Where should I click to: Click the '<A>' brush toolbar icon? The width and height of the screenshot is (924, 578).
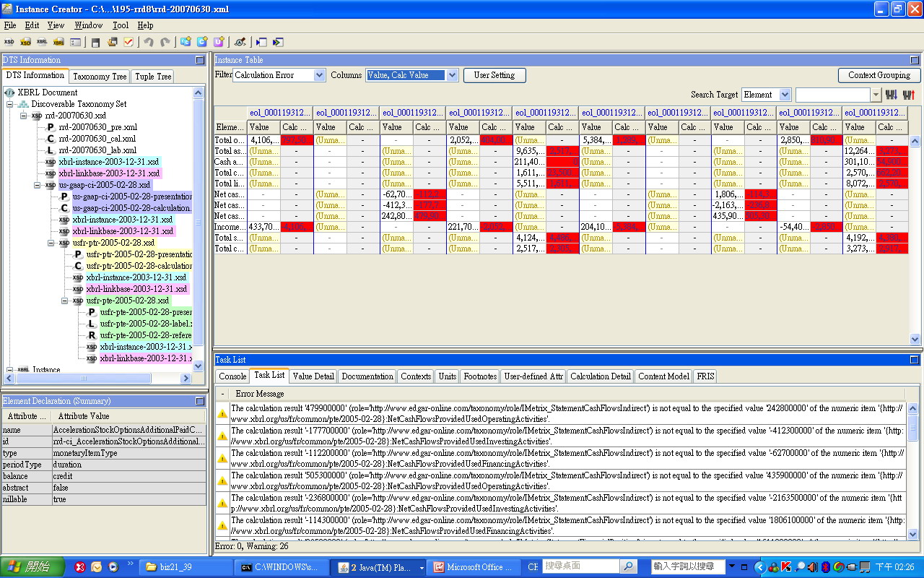240,42
